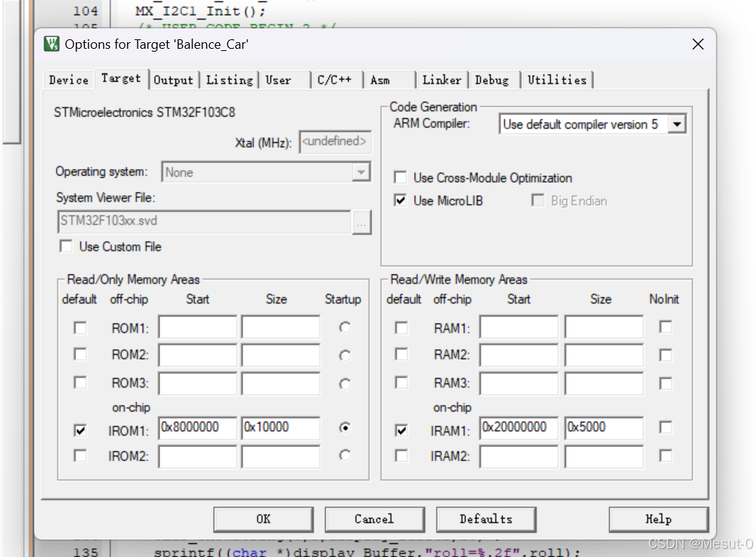
Task: Click the IROM2 Start field
Action: pos(197,457)
